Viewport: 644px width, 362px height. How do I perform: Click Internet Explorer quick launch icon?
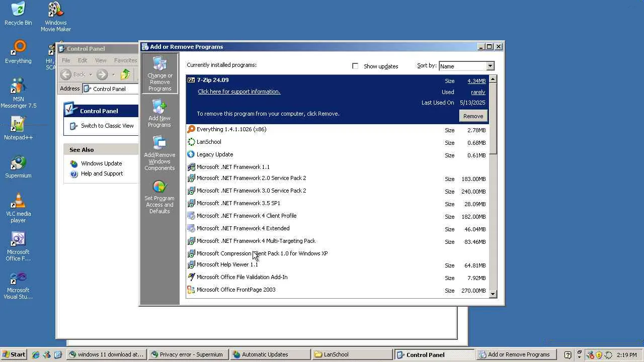[x=36, y=354]
